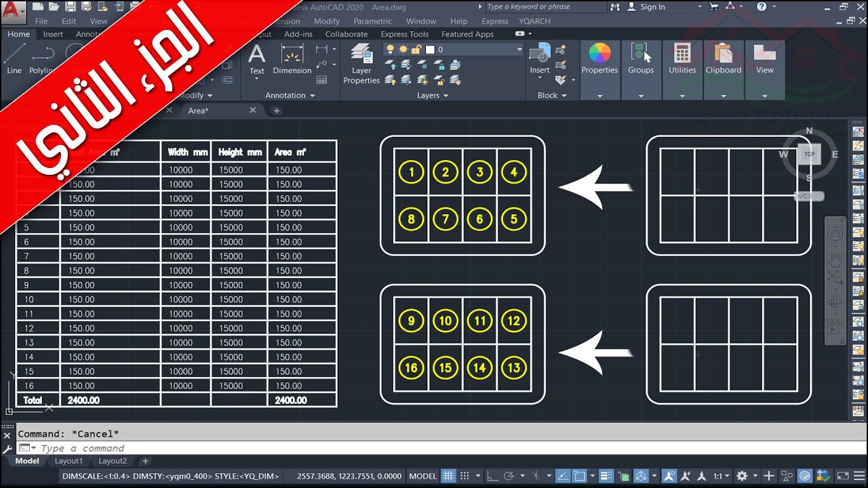Click the layer 0 white color swatch
Viewport: 868px width, 488px height.
[430, 49]
